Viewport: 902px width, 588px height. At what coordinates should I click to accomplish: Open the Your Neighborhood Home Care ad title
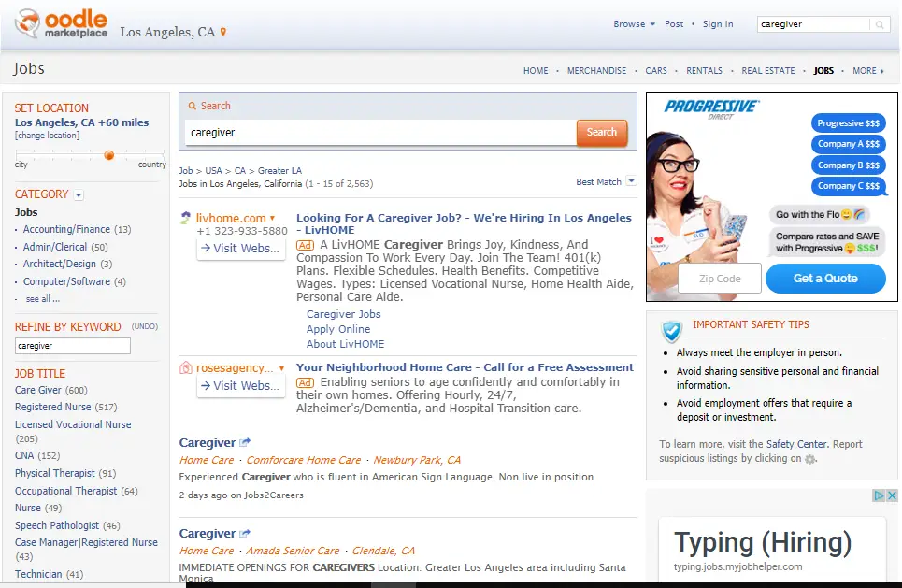coord(465,367)
